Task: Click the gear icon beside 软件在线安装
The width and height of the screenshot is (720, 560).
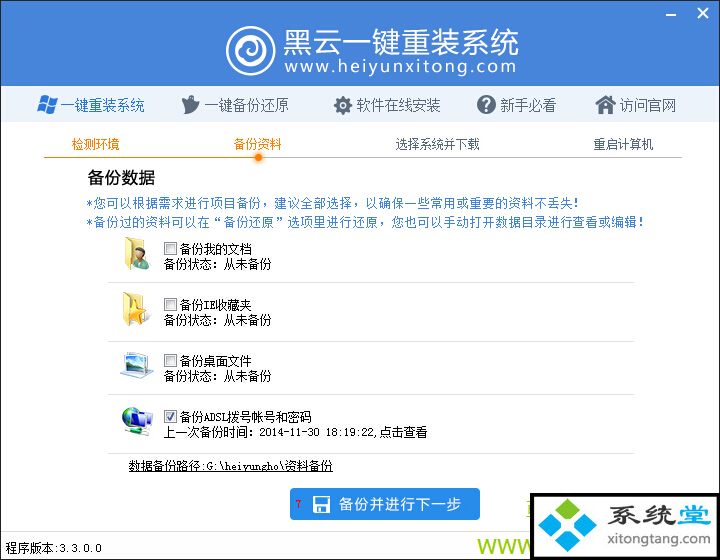Action: (343, 105)
